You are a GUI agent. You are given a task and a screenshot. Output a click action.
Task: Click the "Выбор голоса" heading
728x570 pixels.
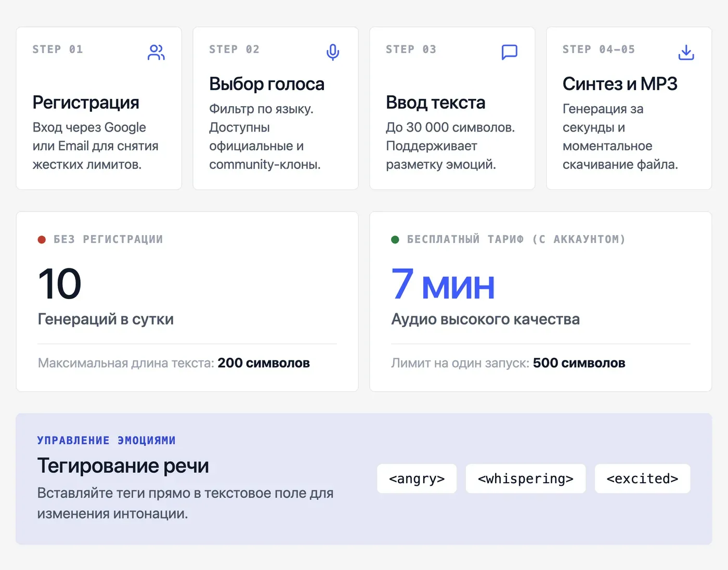[267, 84]
